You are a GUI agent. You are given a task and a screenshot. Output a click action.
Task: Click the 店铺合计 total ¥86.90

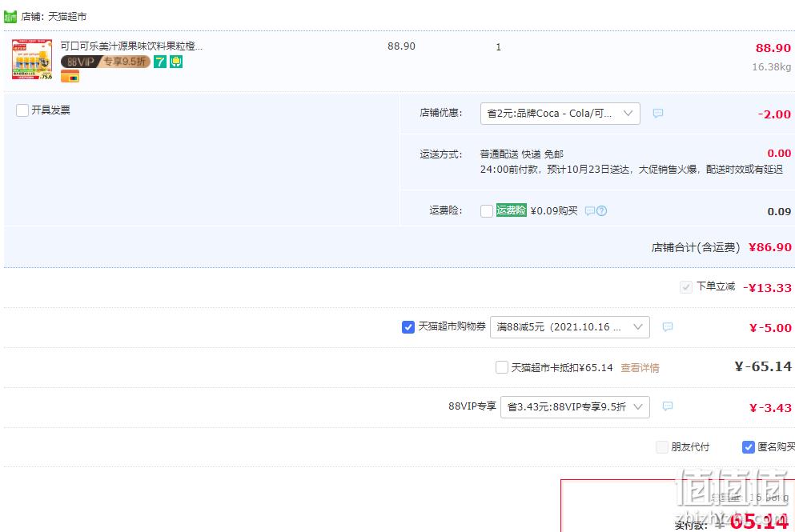tap(769, 247)
